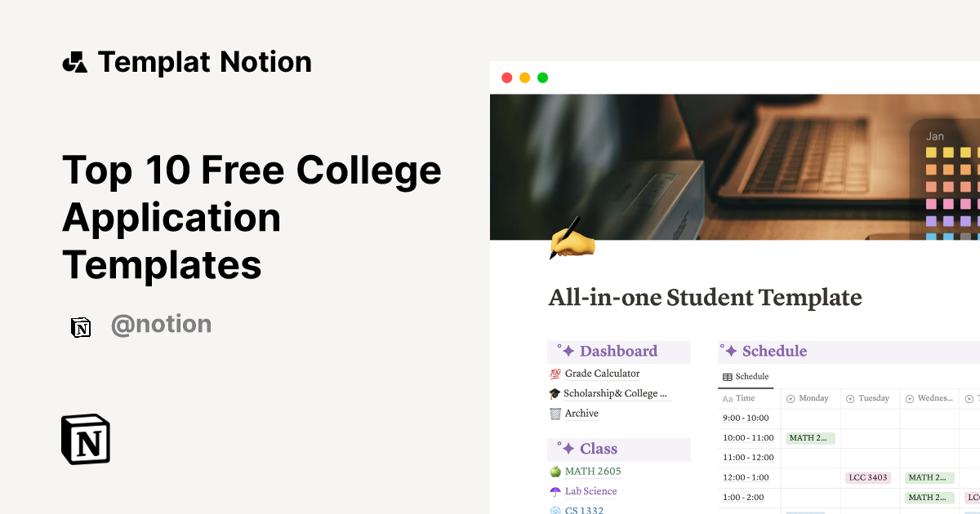Click the 100 emoji next to Grade Calculator
This screenshot has width=980, height=514.
tap(555, 373)
